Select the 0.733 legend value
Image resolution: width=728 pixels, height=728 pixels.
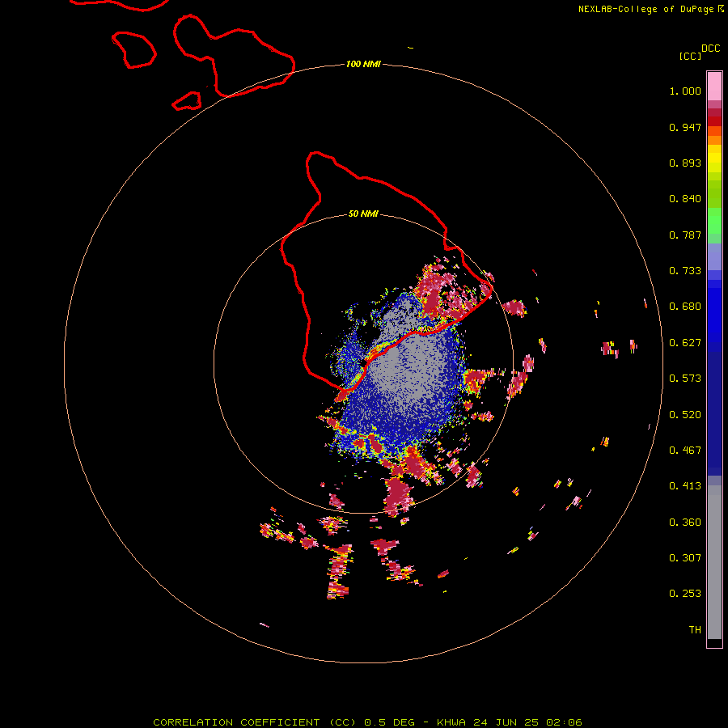click(685, 271)
